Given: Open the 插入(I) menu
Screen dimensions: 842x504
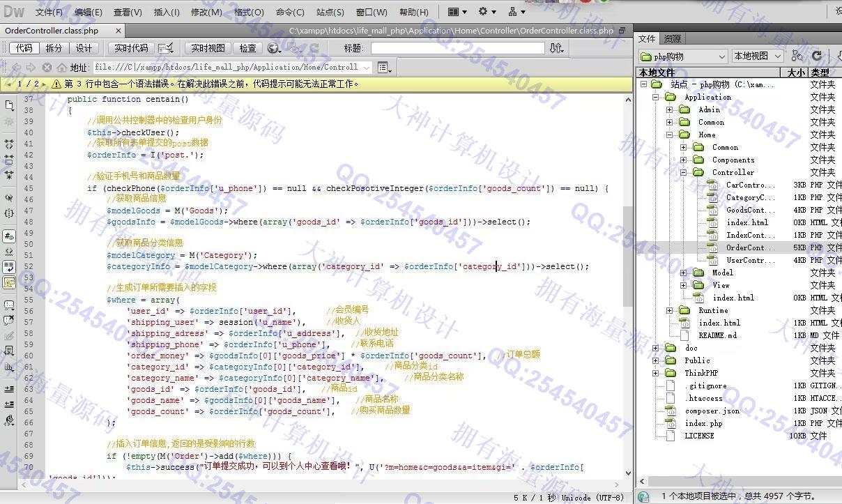Looking at the screenshot, I should click(167, 12).
